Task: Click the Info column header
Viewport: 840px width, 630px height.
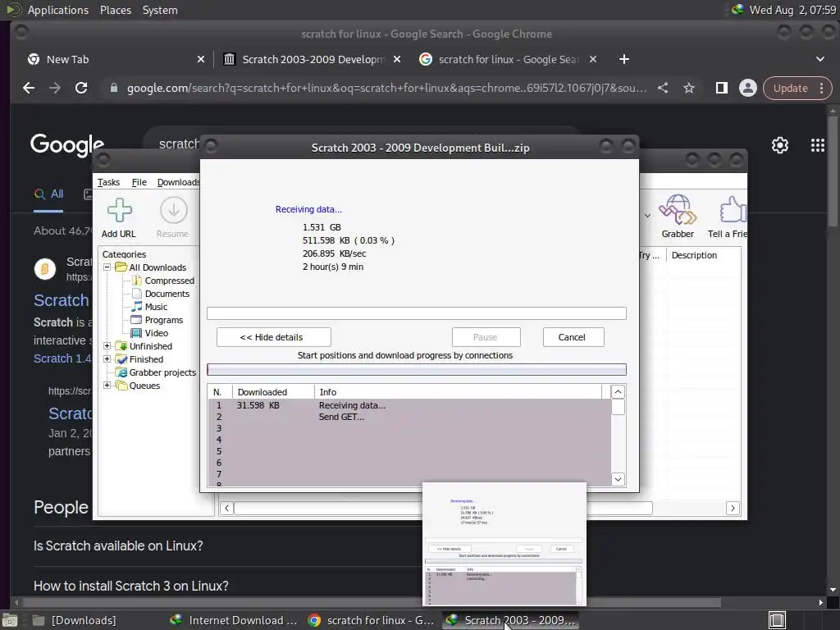Action: click(x=458, y=392)
